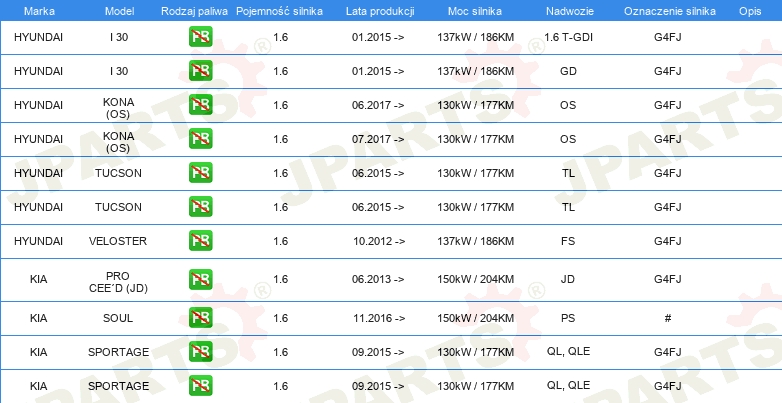
Task: Click G4FJ in the 1.6 T-GDI row
Action: click(x=668, y=37)
